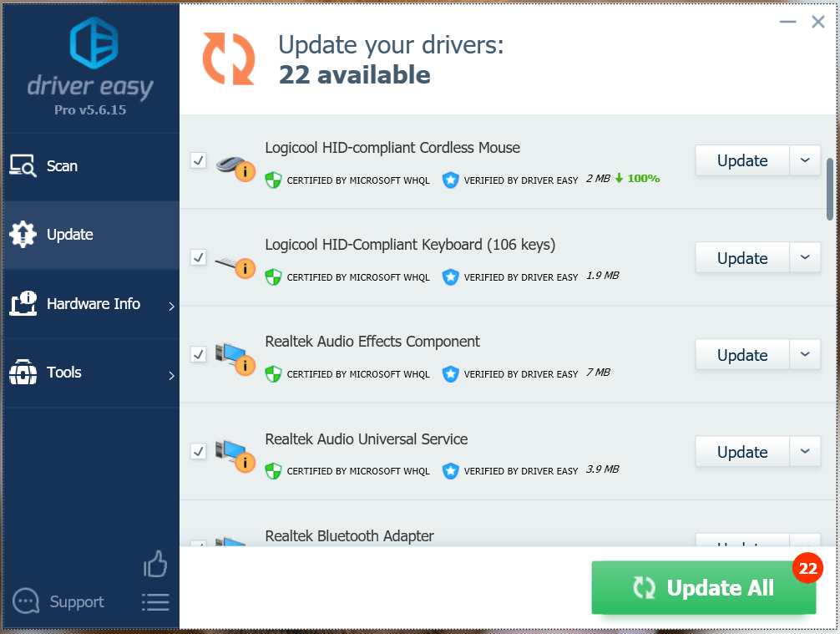Click the Scan magnifier icon in sidebar

23,166
